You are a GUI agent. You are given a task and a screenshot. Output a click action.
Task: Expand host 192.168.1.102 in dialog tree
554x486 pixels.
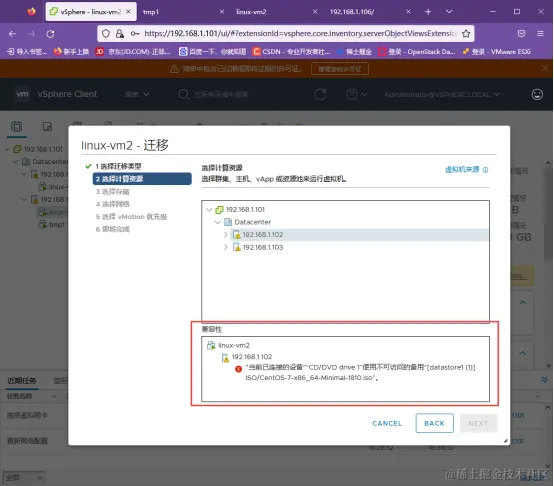(225, 235)
